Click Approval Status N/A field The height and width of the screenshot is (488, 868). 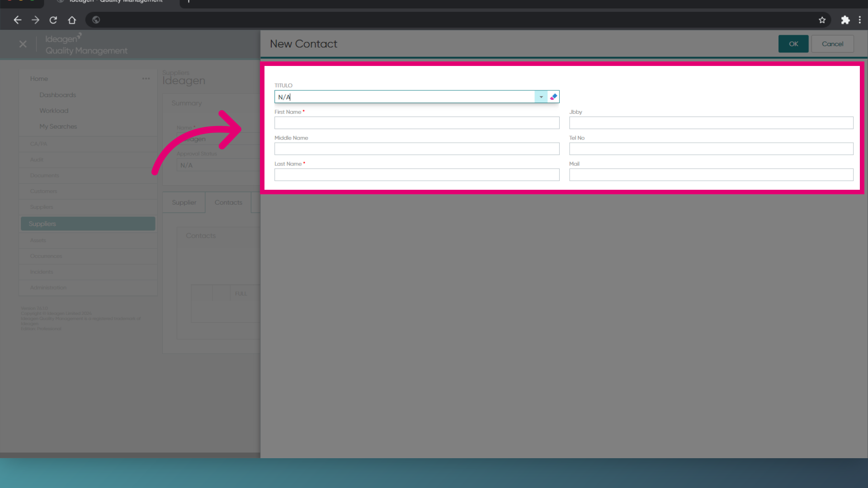219,165
